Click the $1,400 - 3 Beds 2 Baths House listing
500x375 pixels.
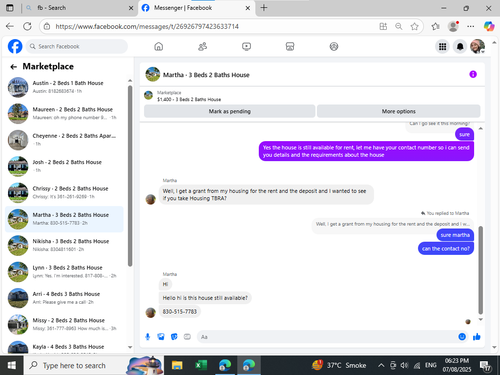[189, 99]
